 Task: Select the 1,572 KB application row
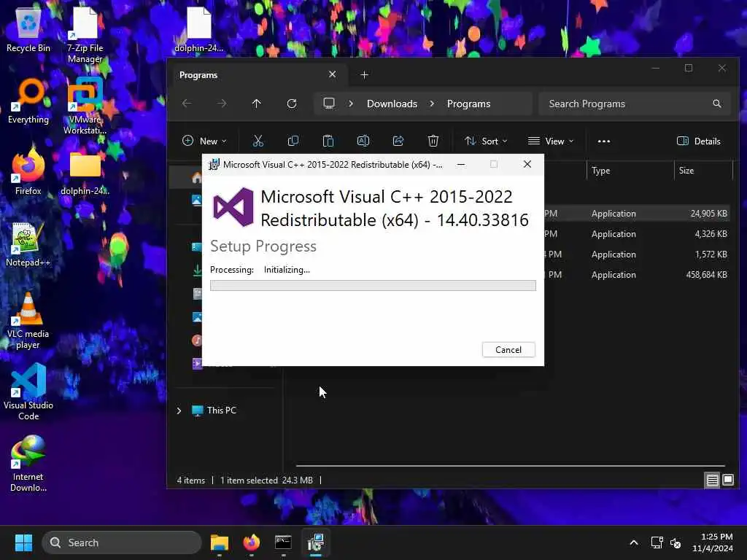pos(638,254)
